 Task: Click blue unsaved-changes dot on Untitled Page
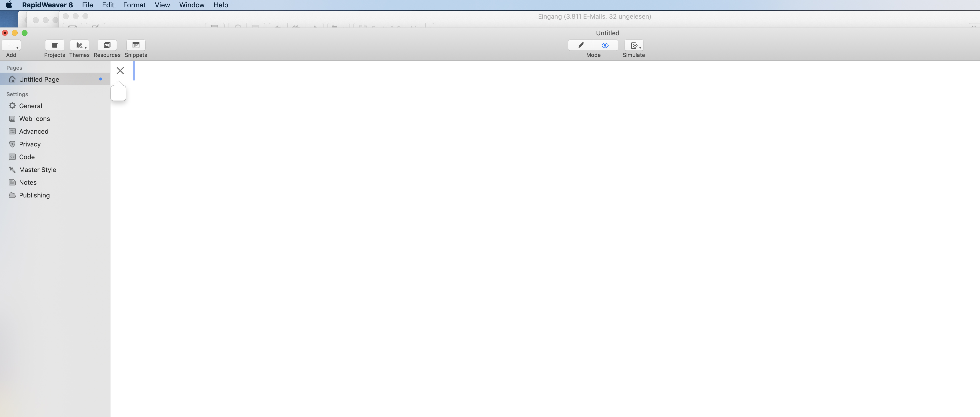click(x=100, y=79)
